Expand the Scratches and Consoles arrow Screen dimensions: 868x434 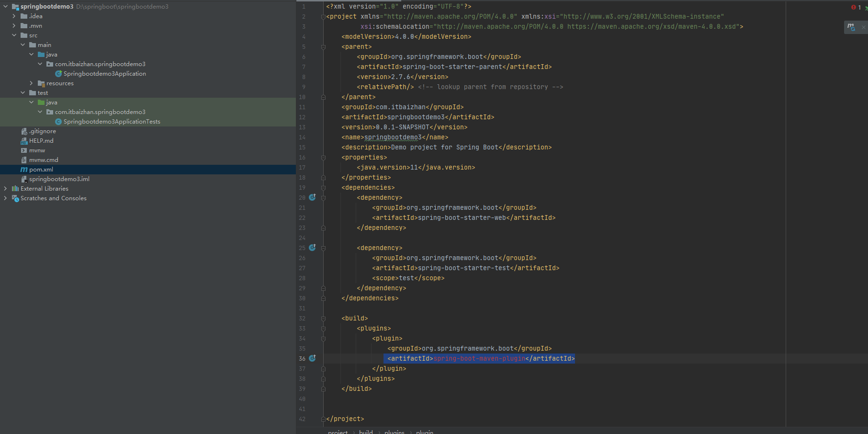5,198
